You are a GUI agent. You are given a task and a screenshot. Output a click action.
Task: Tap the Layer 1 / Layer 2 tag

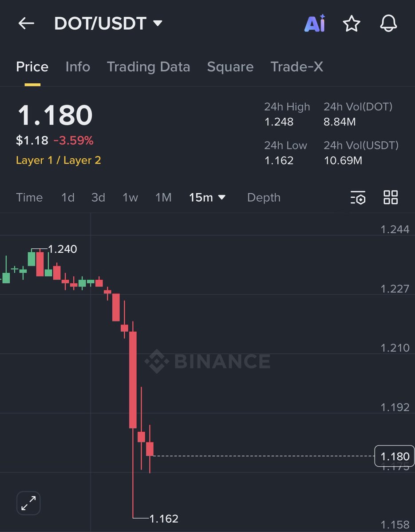tap(59, 160)
